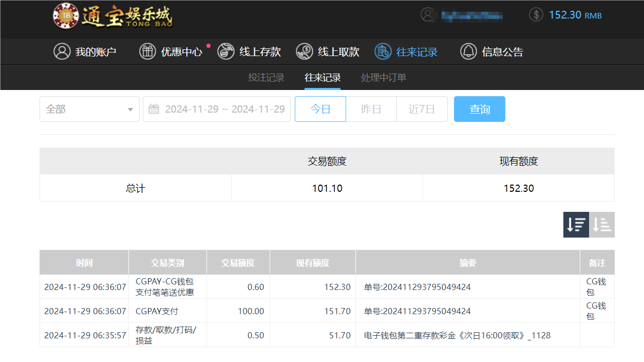Click the 信息公告 announcements bell icon
Image resolution: width=644 pixels, height=362 pixels.
468,51
